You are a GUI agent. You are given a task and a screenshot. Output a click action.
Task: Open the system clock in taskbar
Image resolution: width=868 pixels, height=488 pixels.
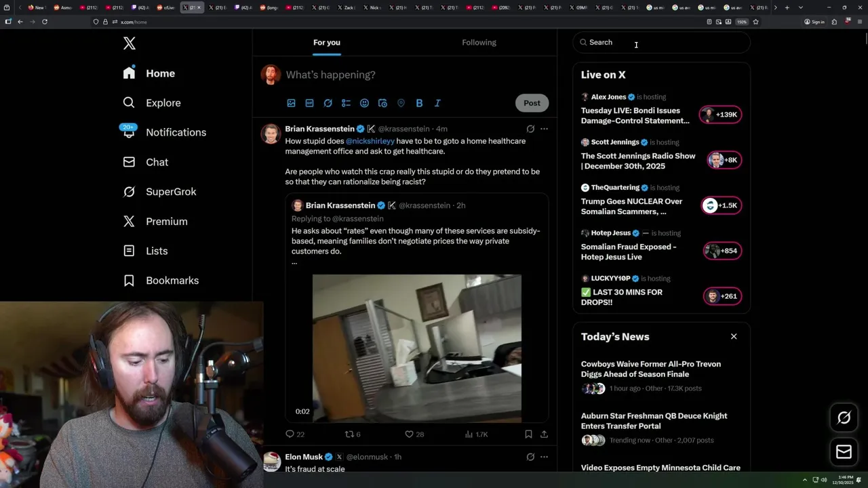pyautogui.click(x=844, y=480)
